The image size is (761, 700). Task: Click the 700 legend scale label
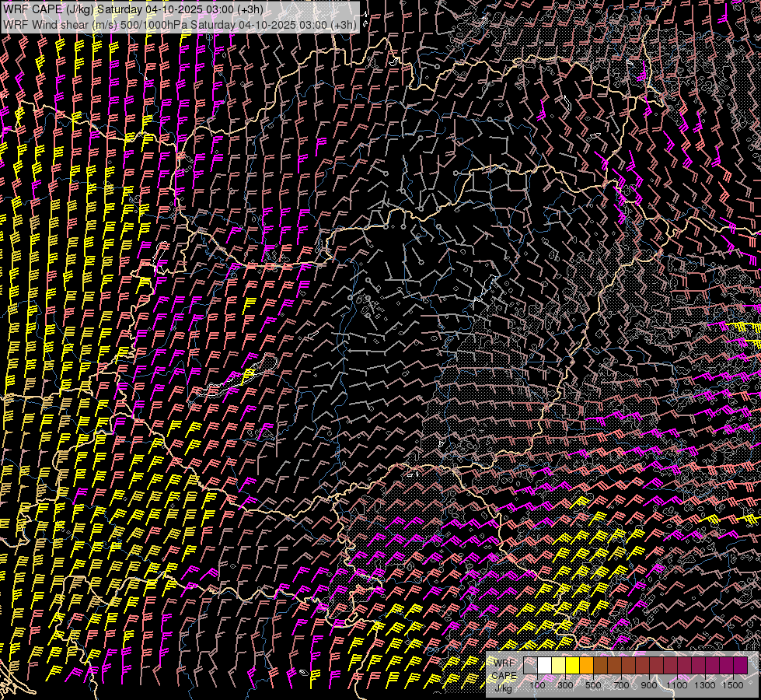point(621,685)
